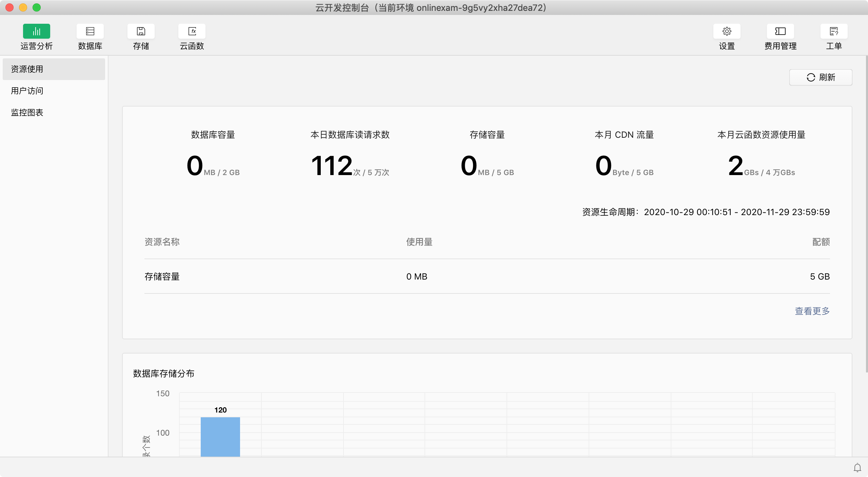Click the blue 120 chart bar

[x=220, y=437]
